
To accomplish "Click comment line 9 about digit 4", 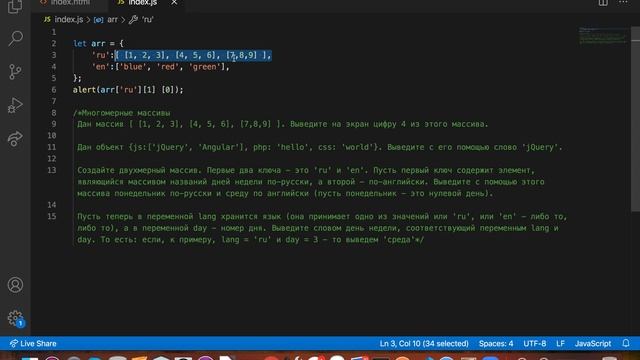I will (x=282, y=124).
